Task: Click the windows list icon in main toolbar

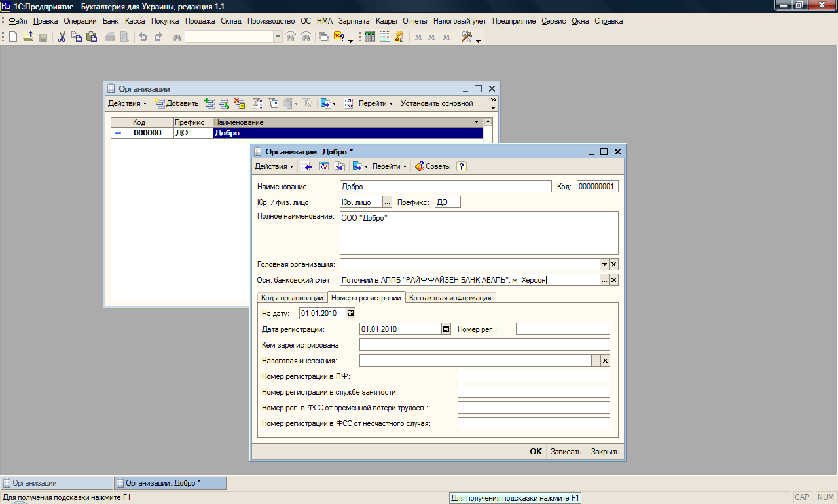Action: [323, 37]
